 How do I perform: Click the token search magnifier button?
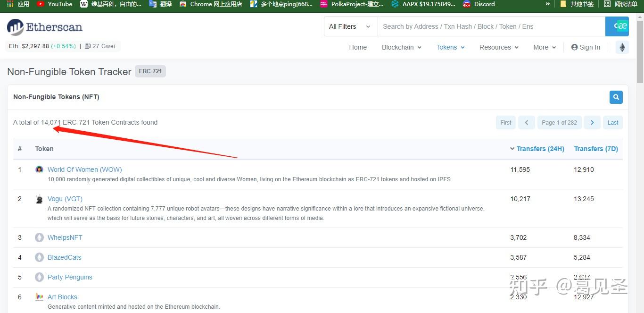coord(616,97)
